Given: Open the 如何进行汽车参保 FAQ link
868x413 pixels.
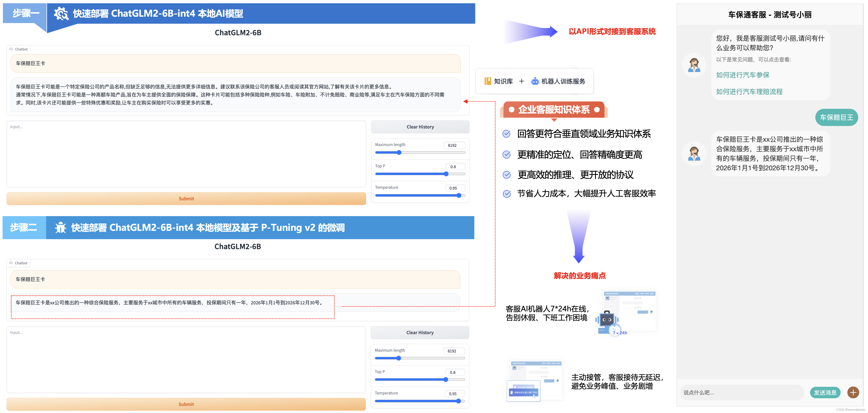Looking at the screenshot, I should click(743, 75).
